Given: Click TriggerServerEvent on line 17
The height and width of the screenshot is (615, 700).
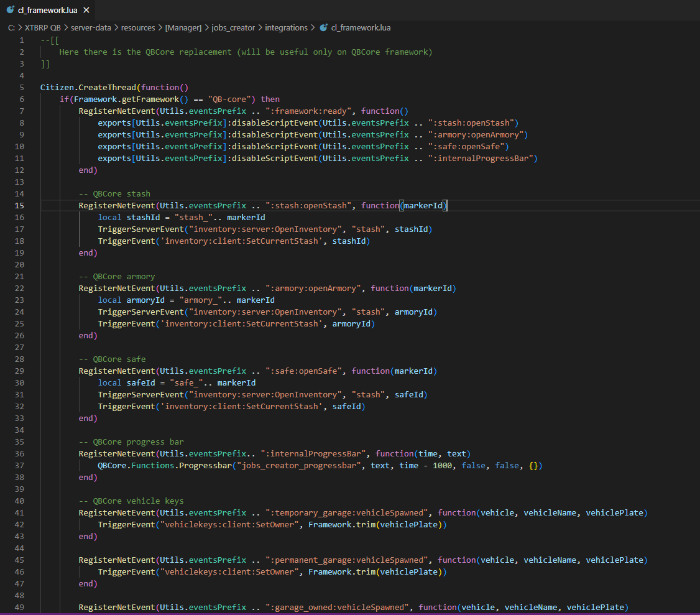Looking at the screenshot, I should [140, 229].
